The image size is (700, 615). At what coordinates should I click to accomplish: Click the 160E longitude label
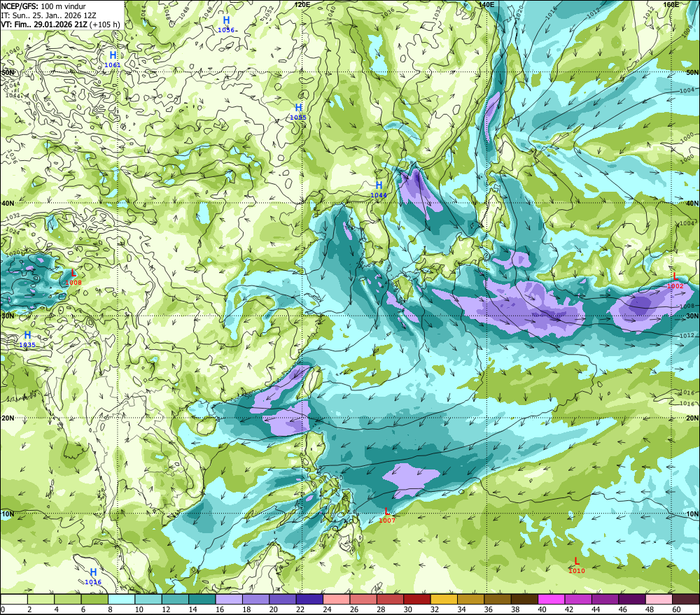click(671, 4)
